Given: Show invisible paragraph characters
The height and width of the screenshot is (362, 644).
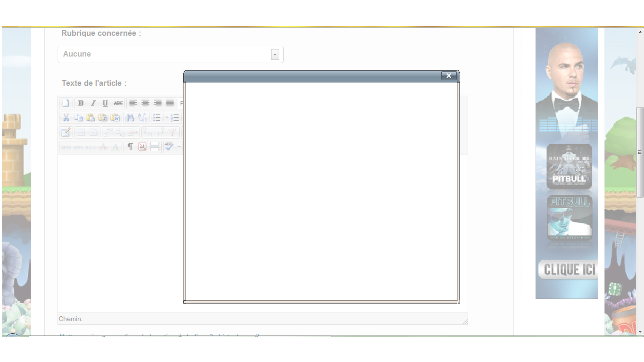Looking at the screenshot, I should 130,147.
